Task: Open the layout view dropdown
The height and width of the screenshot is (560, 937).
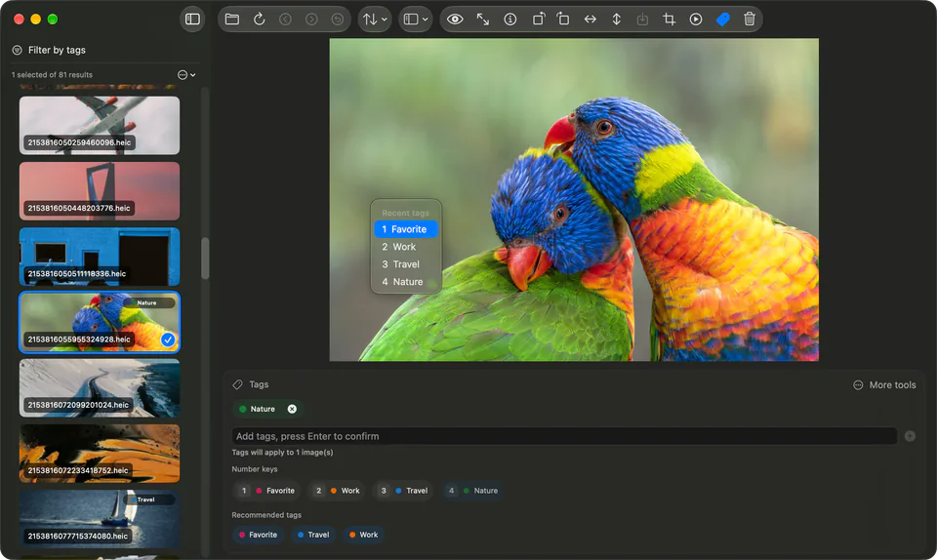Action: pos(416,20)
